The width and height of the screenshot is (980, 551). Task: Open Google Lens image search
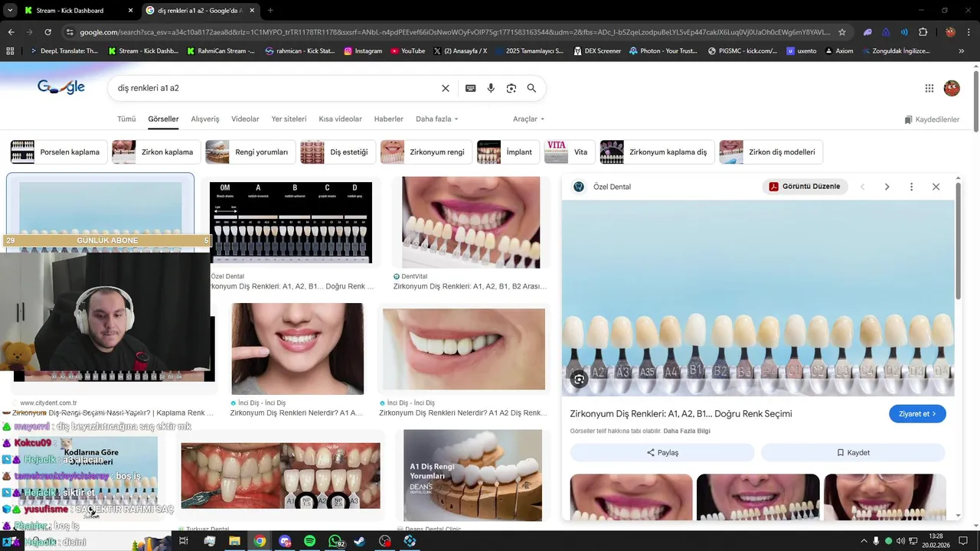tap(511, 88)
